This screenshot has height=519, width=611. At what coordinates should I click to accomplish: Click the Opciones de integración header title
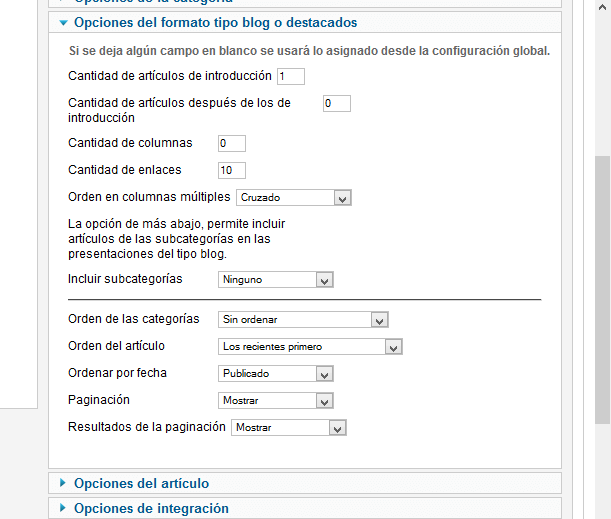[151, 508]
